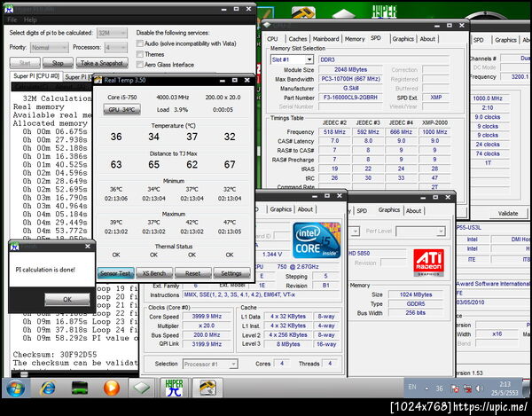Open the Priority dropdown showing Normal
The image size is (532, 416).
point(50,48)
